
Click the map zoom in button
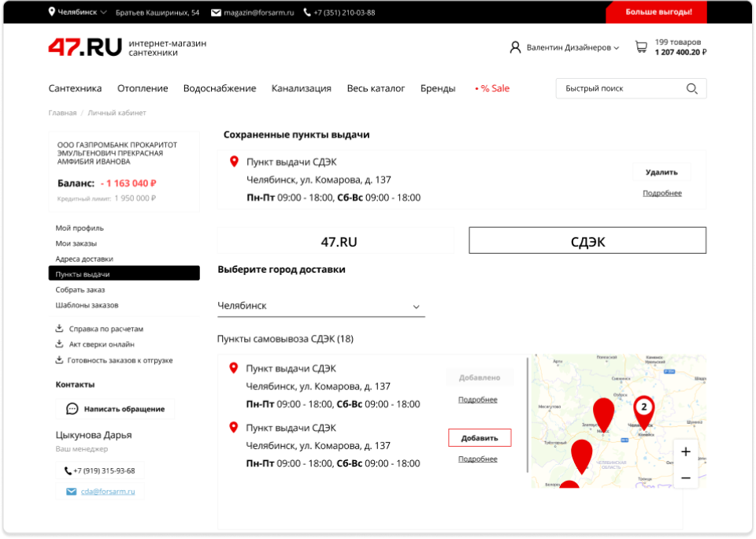tap(685, 452)
